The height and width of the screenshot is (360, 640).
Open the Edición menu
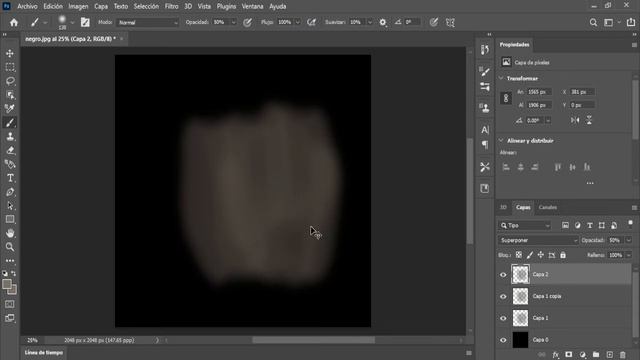(x=53, y=7)
